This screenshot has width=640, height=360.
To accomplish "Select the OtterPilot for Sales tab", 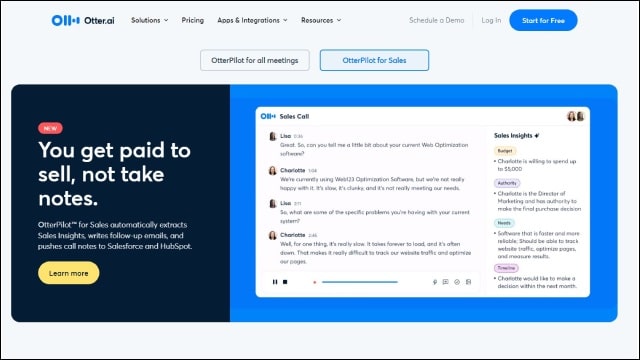I will (374, 60).
